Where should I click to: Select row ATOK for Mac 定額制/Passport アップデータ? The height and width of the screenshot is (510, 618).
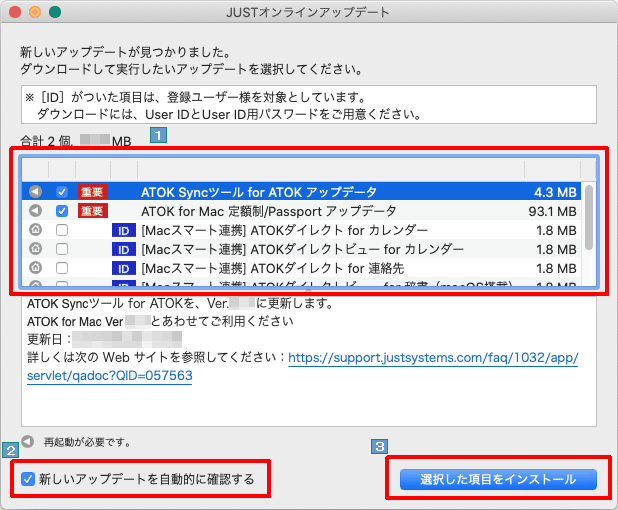click(x=301, y=211)
